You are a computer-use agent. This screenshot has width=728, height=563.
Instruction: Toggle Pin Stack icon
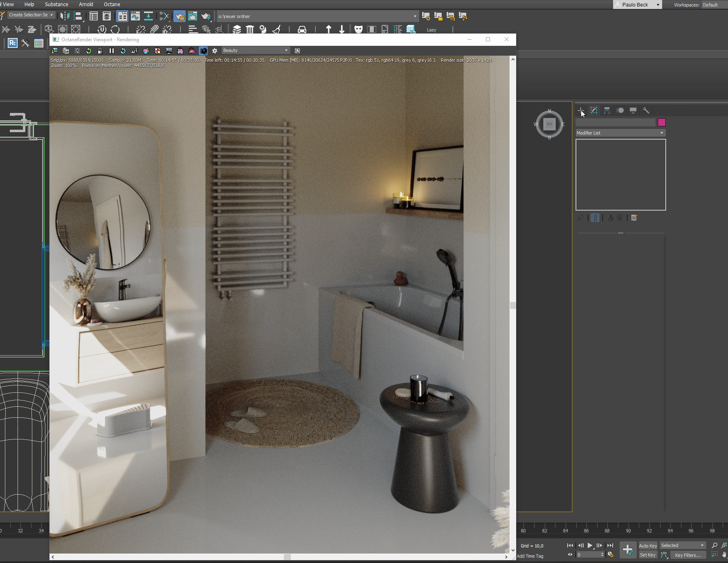[x=580, y=218]
